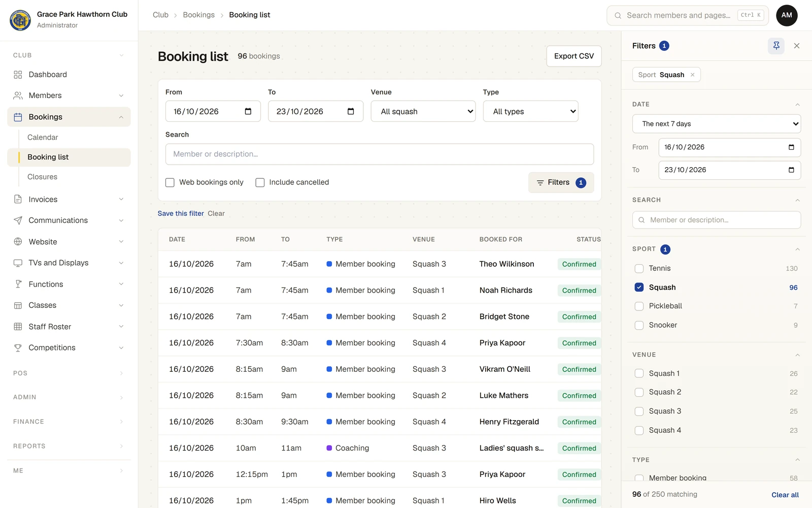Expand the POS sidebar section
The width and height of the screenshot is (812, 508).
coord(69,373)
